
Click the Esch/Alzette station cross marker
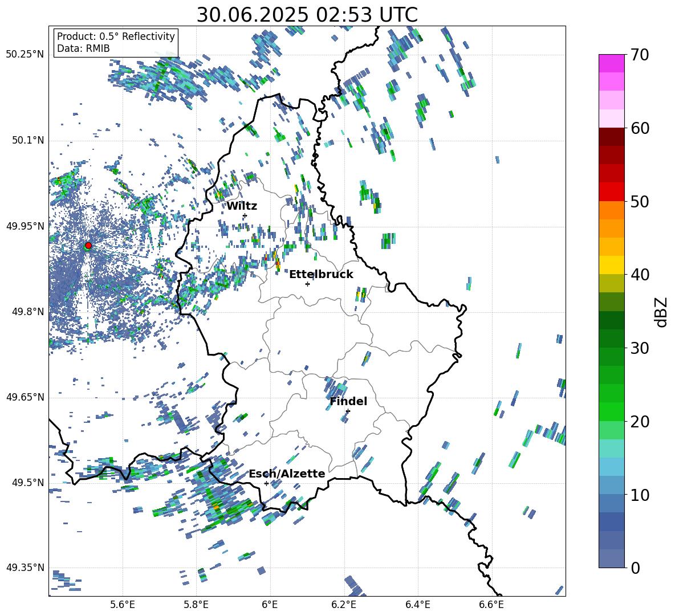(266, 483)
